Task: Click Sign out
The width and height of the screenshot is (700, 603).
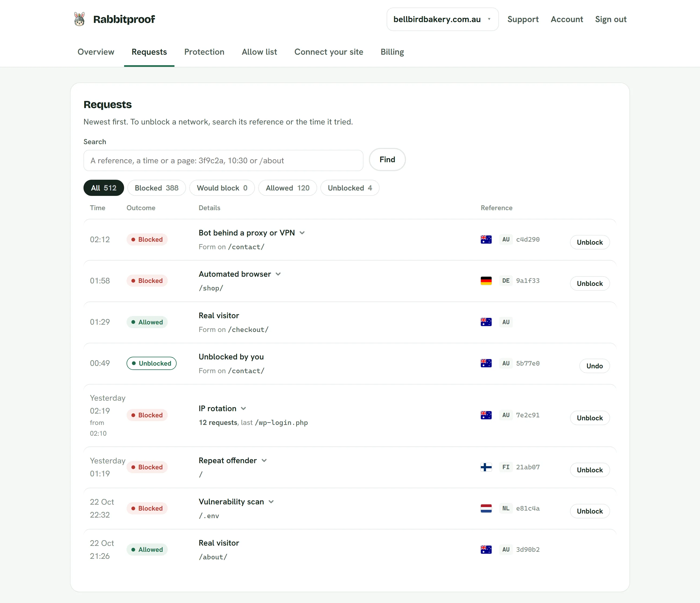Action: (x=610, y=19)
